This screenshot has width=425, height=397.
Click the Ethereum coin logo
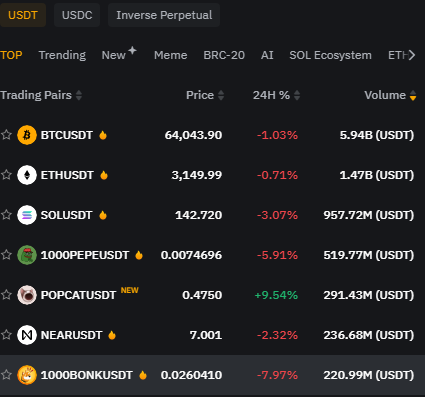point(27,175)
